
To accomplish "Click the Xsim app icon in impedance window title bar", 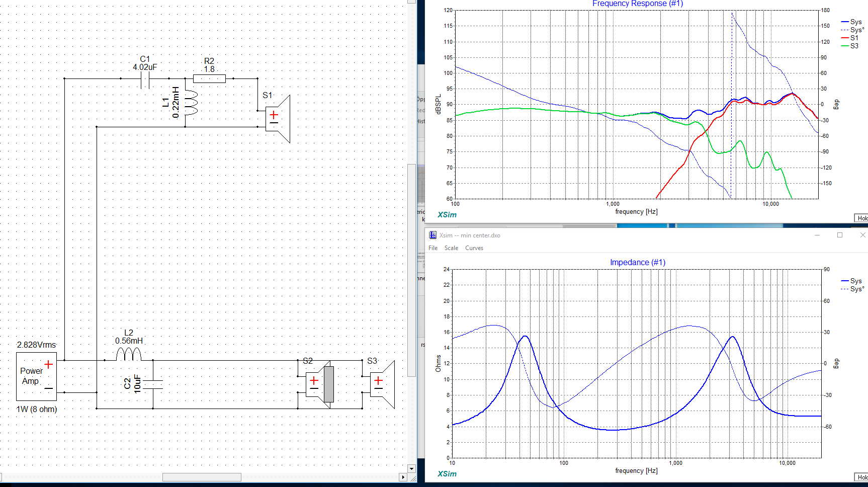I will (432, 235).
